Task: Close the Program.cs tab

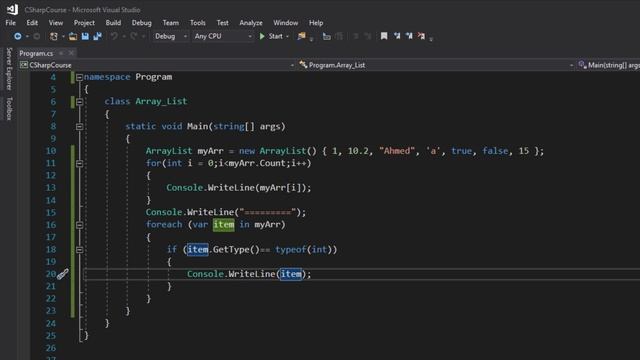Action: coord(71,53)
